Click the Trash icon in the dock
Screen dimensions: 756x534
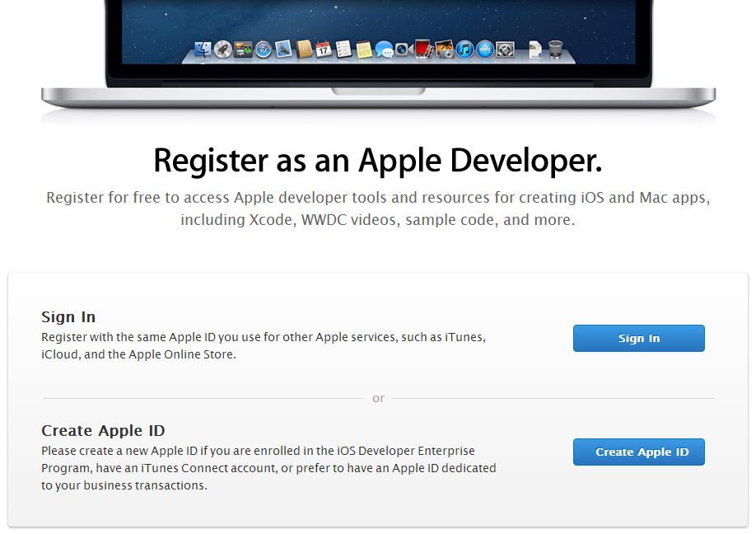[x=555, y=49]
